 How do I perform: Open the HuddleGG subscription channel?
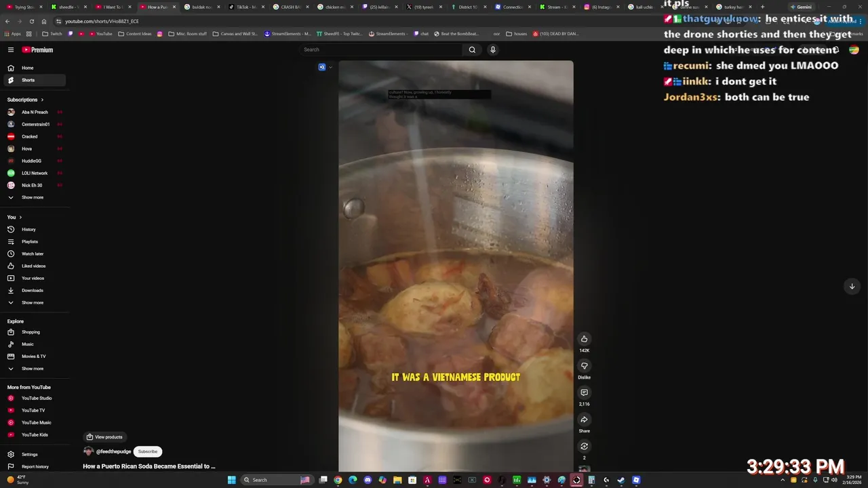coord(33,161)
